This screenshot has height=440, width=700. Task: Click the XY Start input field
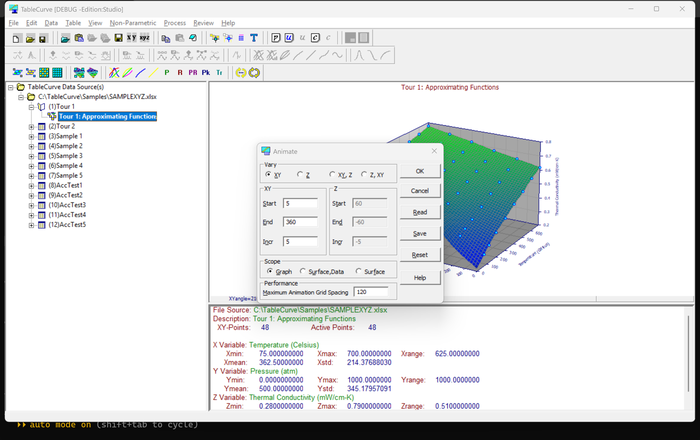[x=300, y=203]
